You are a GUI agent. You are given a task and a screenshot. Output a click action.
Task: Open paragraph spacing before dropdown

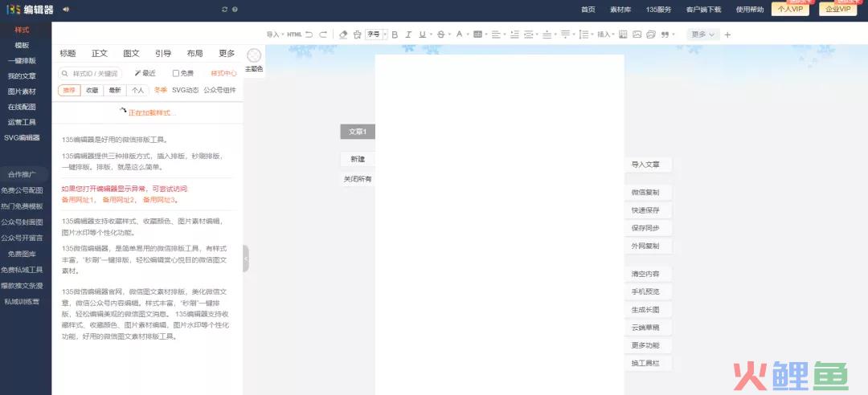548,35
